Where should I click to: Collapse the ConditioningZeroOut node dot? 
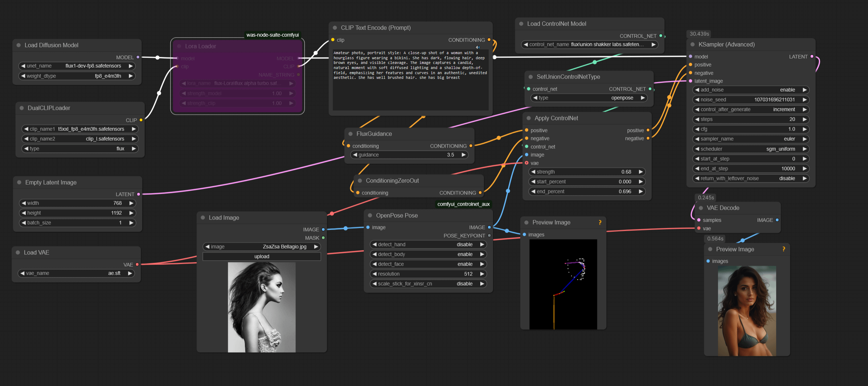(360, 181)
